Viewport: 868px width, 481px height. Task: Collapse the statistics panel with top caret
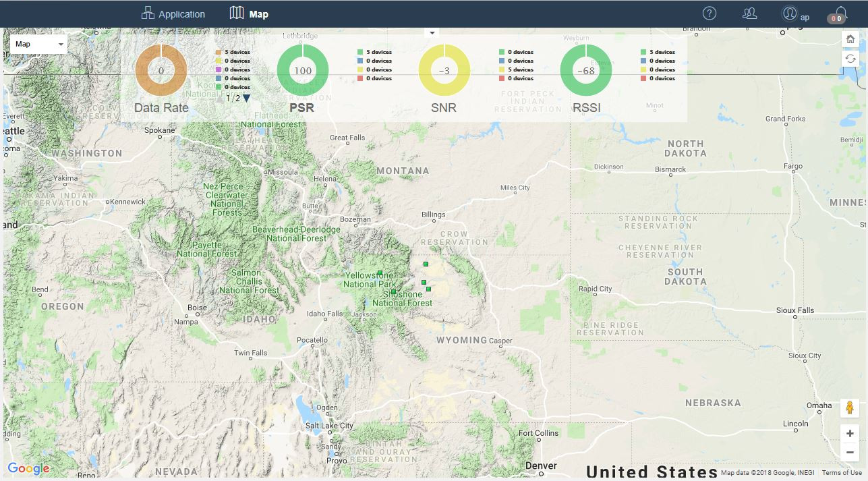coord(432,32)
